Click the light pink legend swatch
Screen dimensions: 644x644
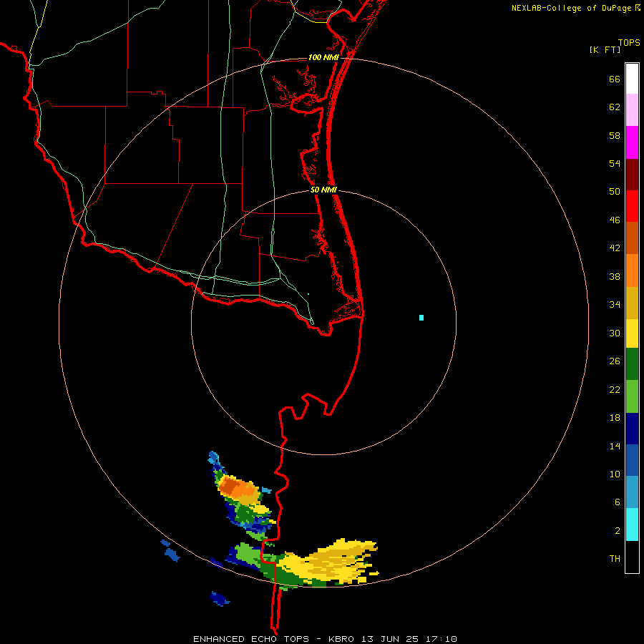632,109
